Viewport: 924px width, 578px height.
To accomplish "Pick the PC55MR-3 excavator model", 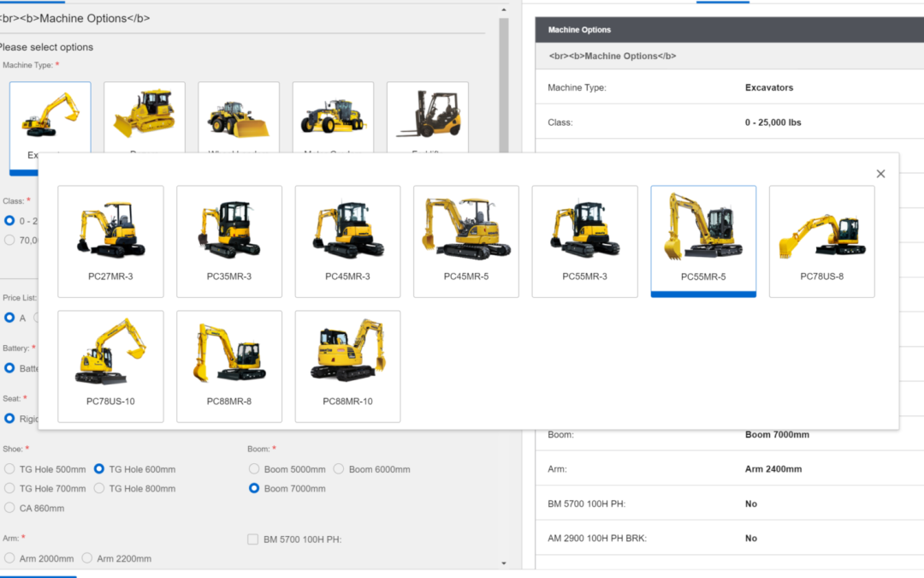I will pyautogui.click(x=584, y=241).
